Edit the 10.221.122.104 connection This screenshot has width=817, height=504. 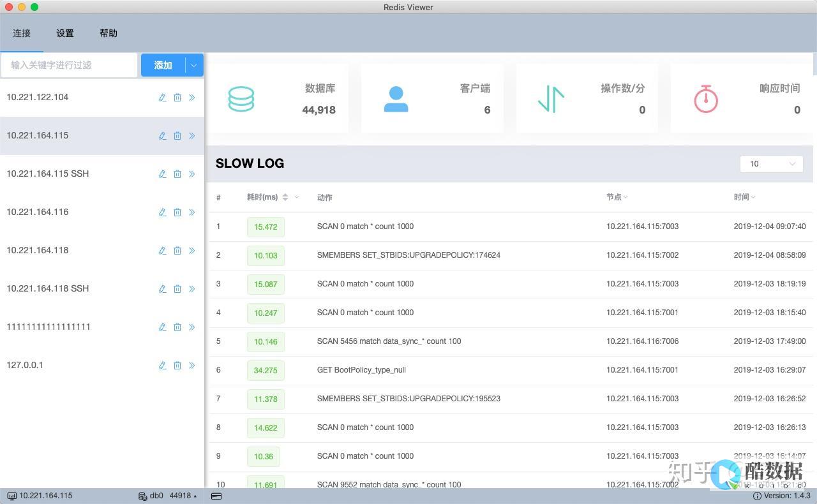tap(162, 98)
